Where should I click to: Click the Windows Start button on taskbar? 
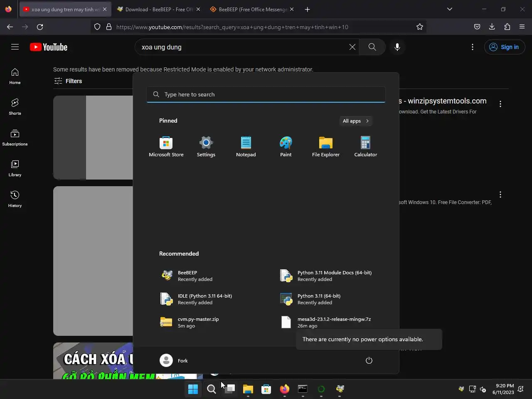[x=193, y=389]
